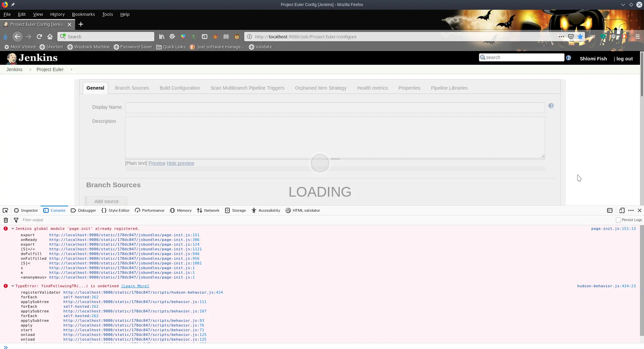Click the Firefox downloads arrow icon
The width and height of the screenshot is (644, 349).
[x=5, y=37]
